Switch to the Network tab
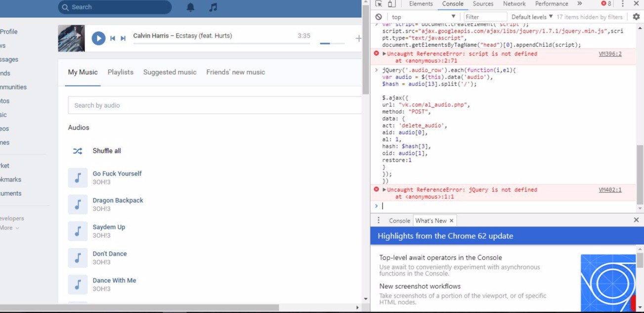The height and width of the screenshot is (313, 644). coord(514,4)
